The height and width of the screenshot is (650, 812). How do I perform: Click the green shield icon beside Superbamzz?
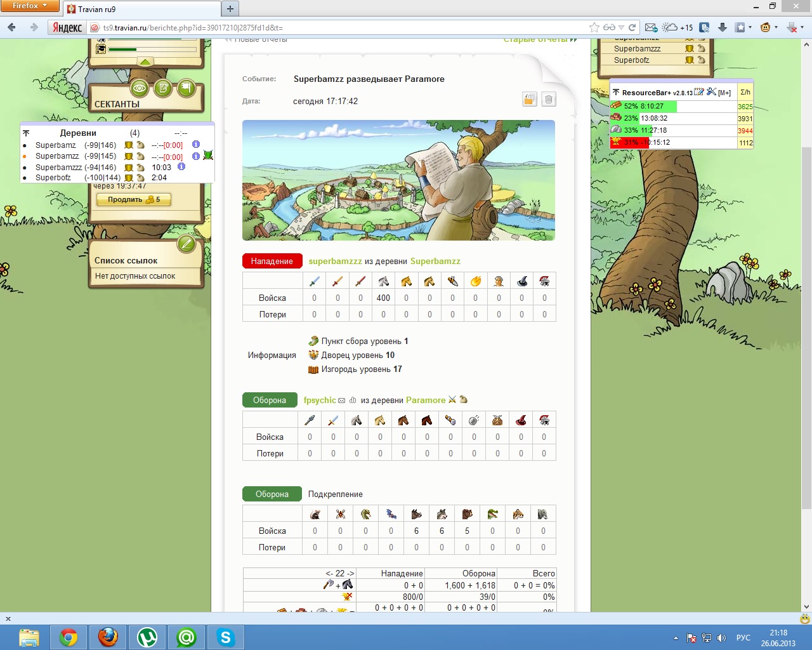click(x=208, y=156)
